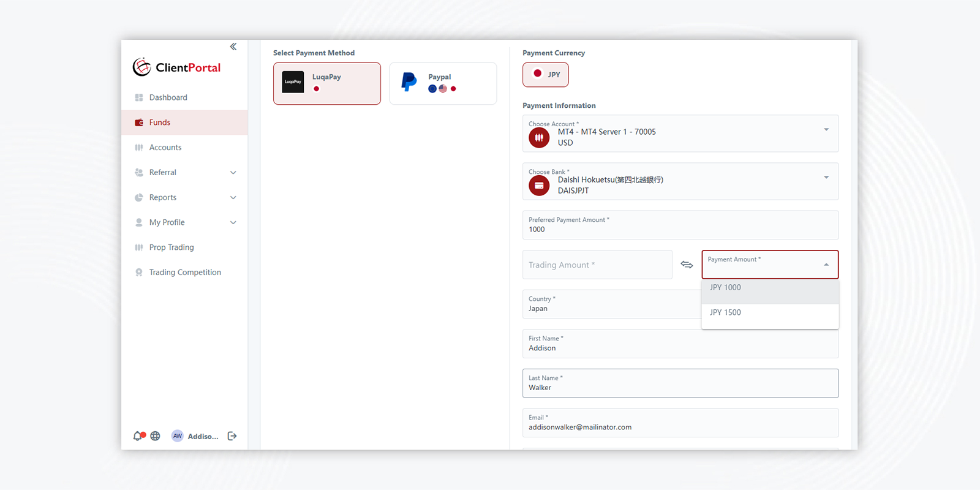Click the red account icon for MT4
Screen dimensions: 980x490
tap(539, 138)
